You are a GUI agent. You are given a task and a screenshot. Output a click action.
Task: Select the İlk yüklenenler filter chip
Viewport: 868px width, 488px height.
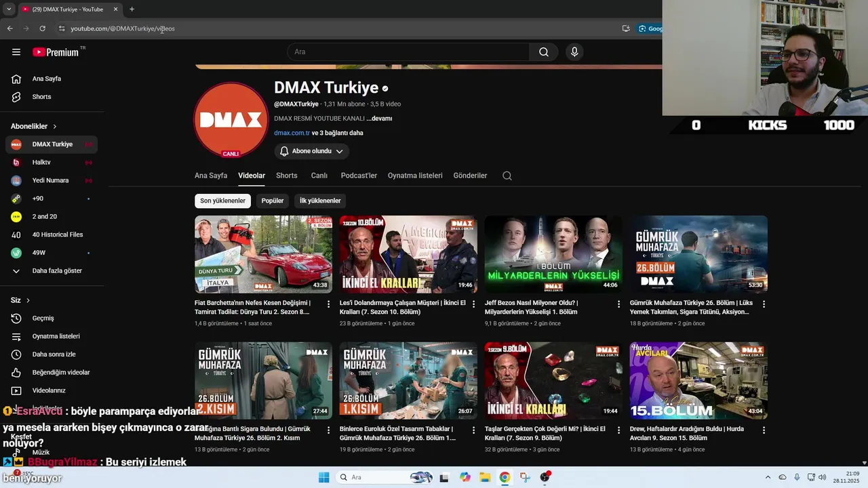(x=320, y=201)
